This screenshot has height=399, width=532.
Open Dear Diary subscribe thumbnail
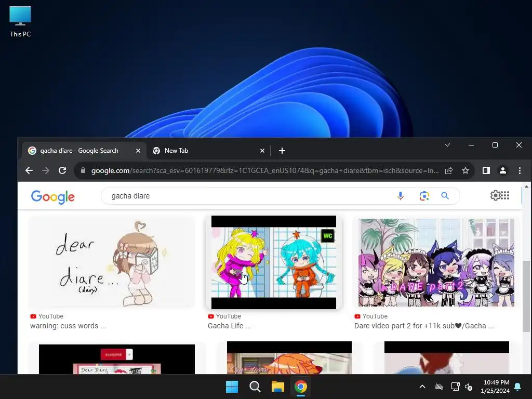pyautogui.click(x=117, y=360)
